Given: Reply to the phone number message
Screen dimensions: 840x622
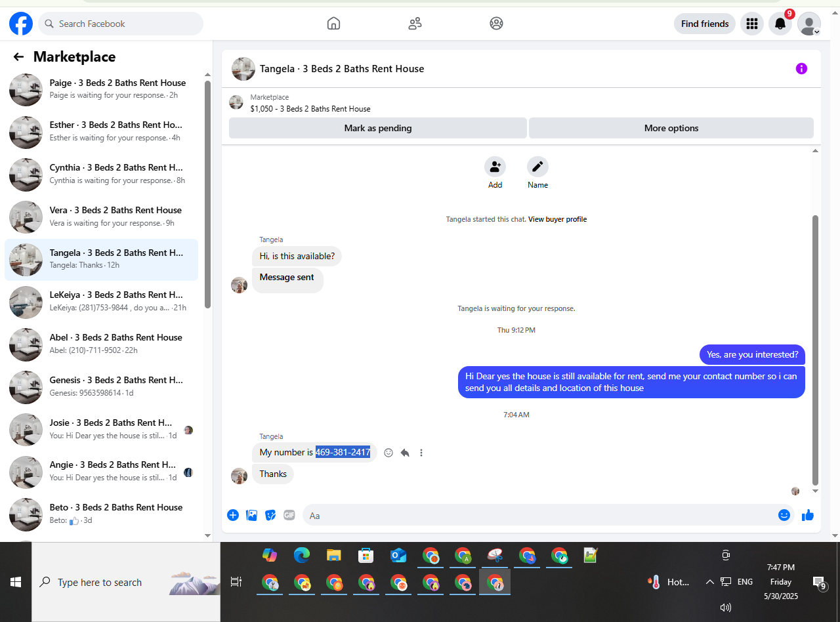Looking at the screenshot, I should [x=405, y=453].
